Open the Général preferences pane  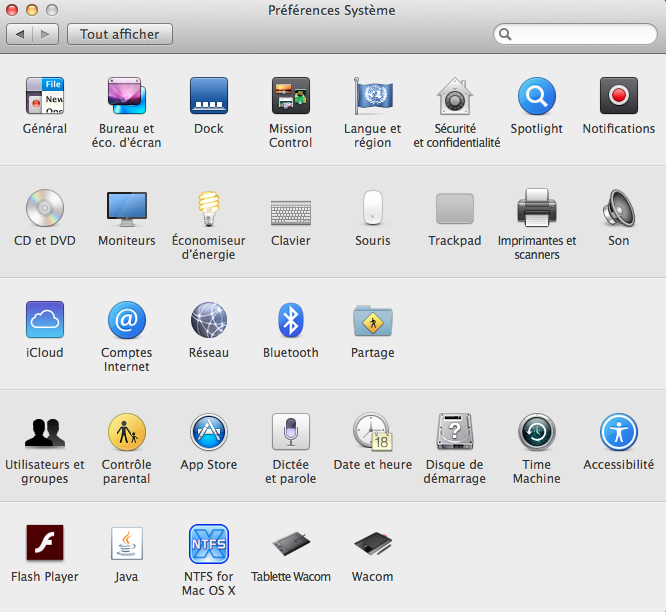pyautogui.click(x=45, y=97)
